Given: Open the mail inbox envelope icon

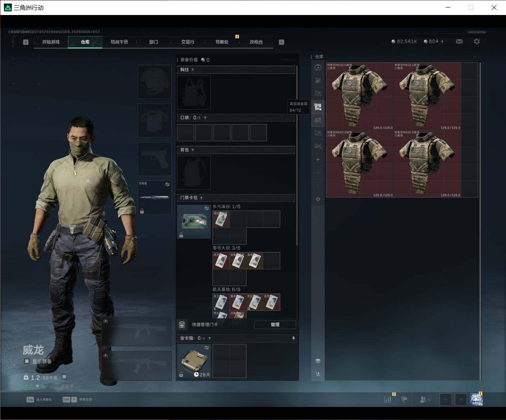Looking at the screenshot, I should click(459, 41).
